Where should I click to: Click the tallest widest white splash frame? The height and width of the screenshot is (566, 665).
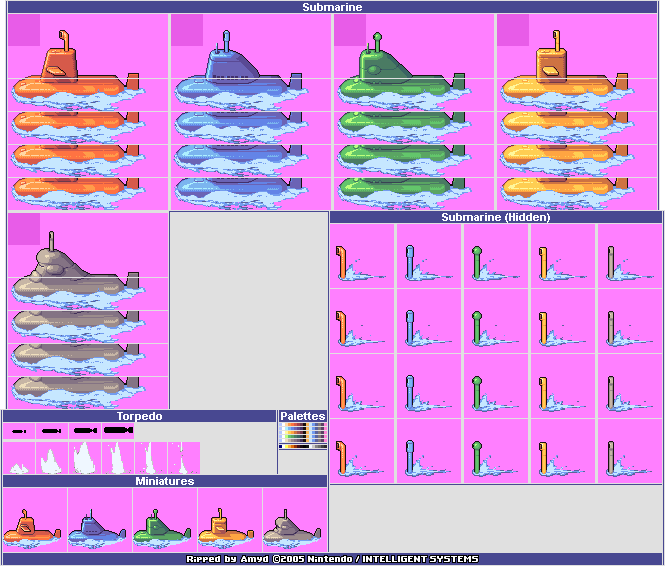tap(85, 458)
